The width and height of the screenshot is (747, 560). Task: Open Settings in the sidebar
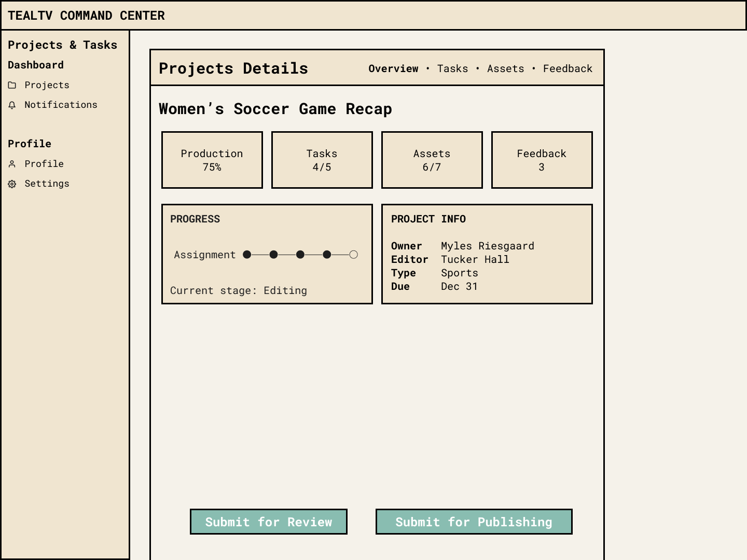pos(47,184)
